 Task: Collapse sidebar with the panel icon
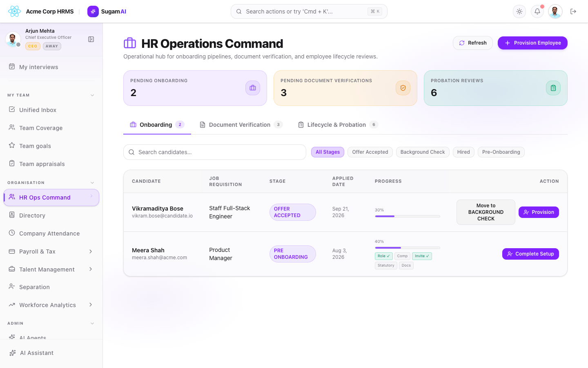point(91,39)
